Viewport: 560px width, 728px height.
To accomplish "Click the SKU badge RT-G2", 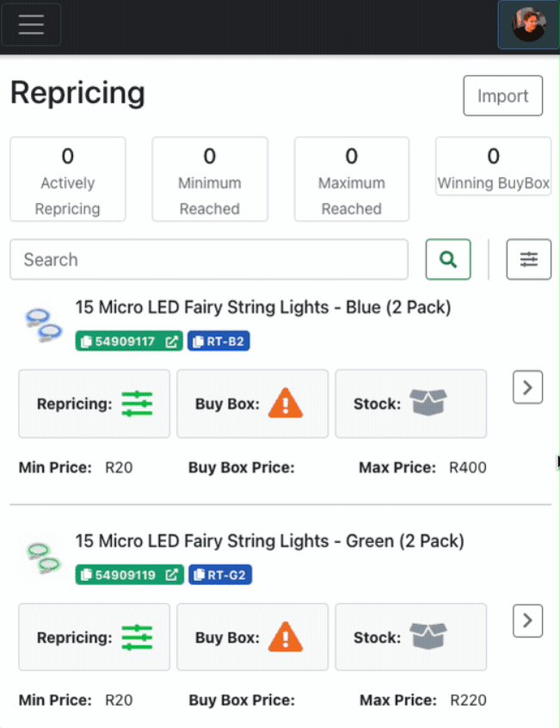I will [x=220, y=574].
